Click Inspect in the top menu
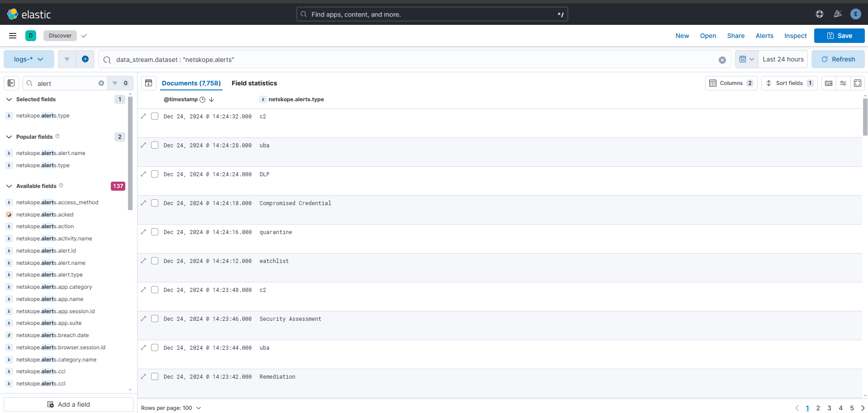Image resolution: width=868 pixels, height=413 pixels. pyautogui.click(x=795, y=36)
